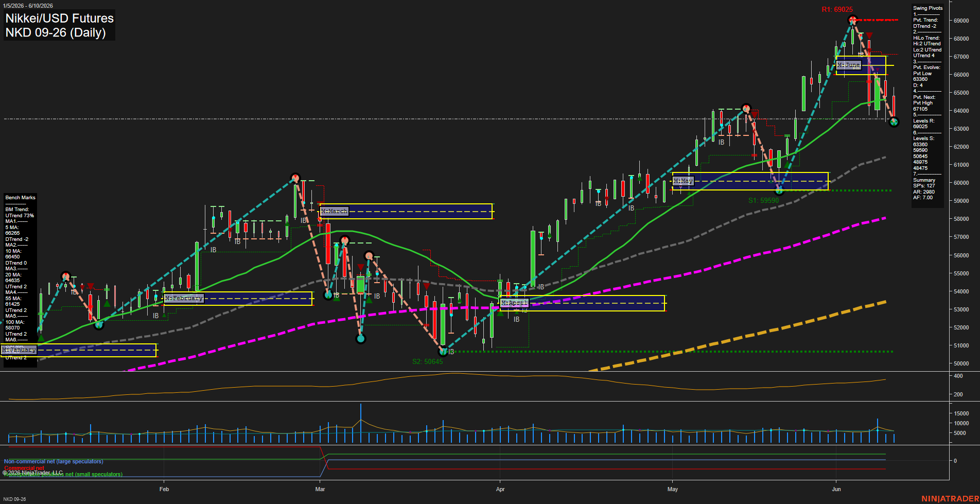980x504 pixels.
Task: Click the 'Bench Marks' panel heading
Action: coord(20,198)
